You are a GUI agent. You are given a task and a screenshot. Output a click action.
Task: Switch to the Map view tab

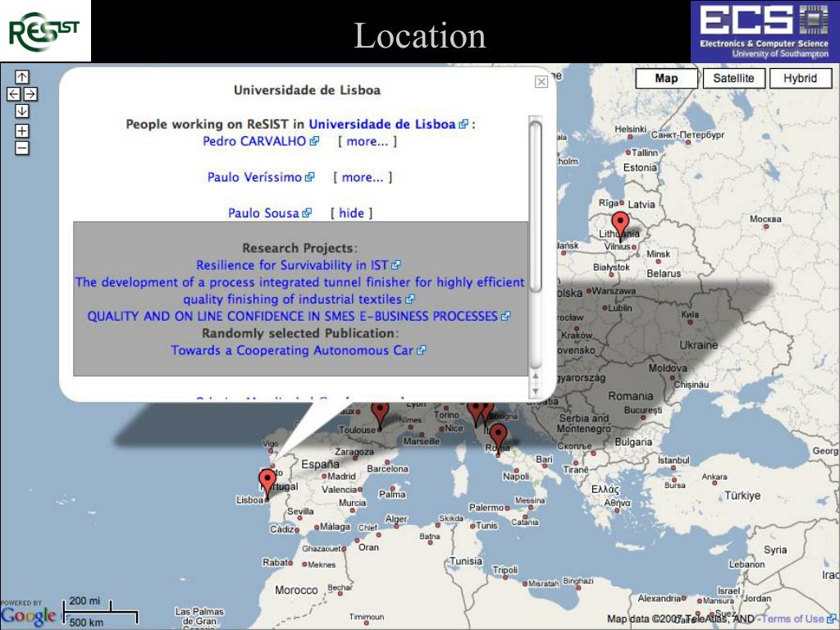(x=666, y=78)
